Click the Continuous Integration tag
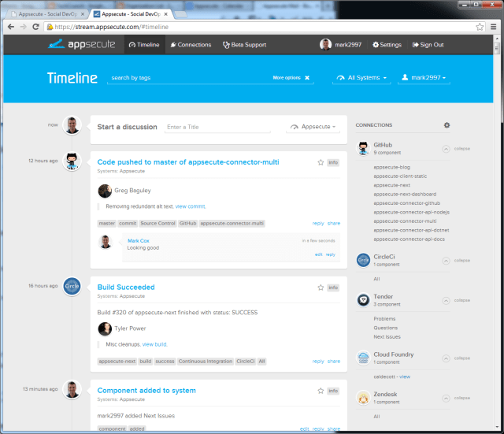 (205, 362)
